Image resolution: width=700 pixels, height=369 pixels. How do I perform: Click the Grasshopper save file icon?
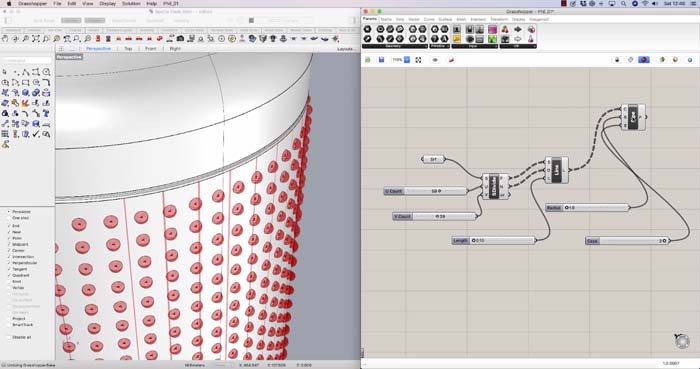click(x=381, y=59)
